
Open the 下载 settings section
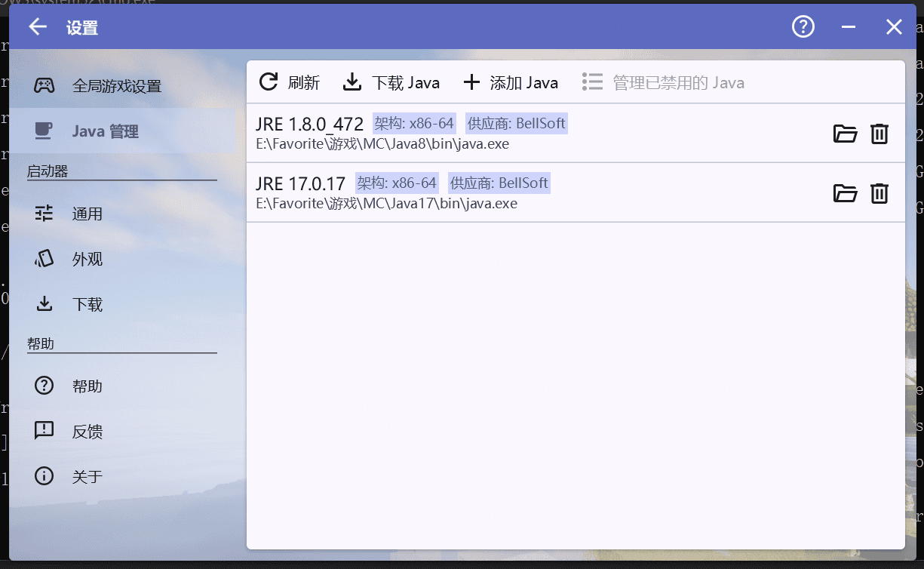(87, 305)
